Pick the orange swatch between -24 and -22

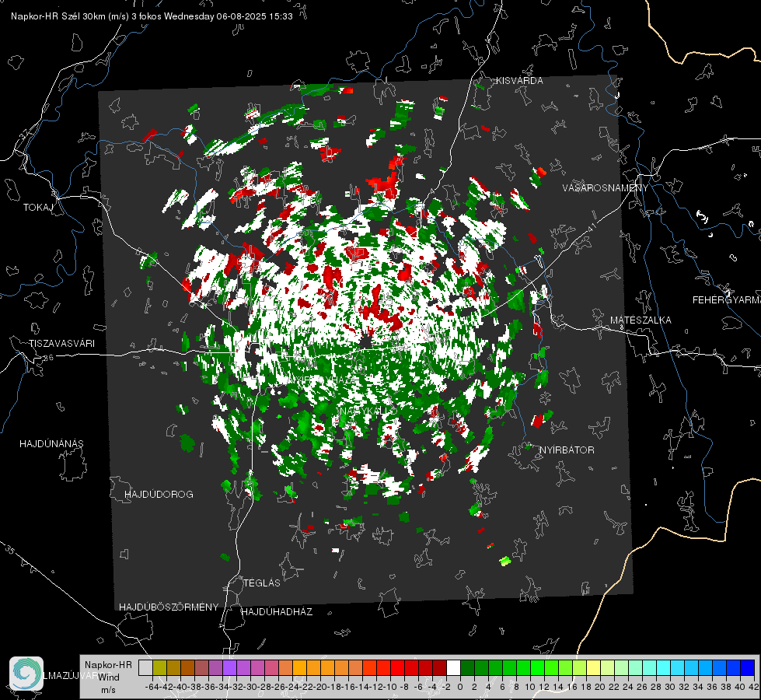[x=299, y=668]
